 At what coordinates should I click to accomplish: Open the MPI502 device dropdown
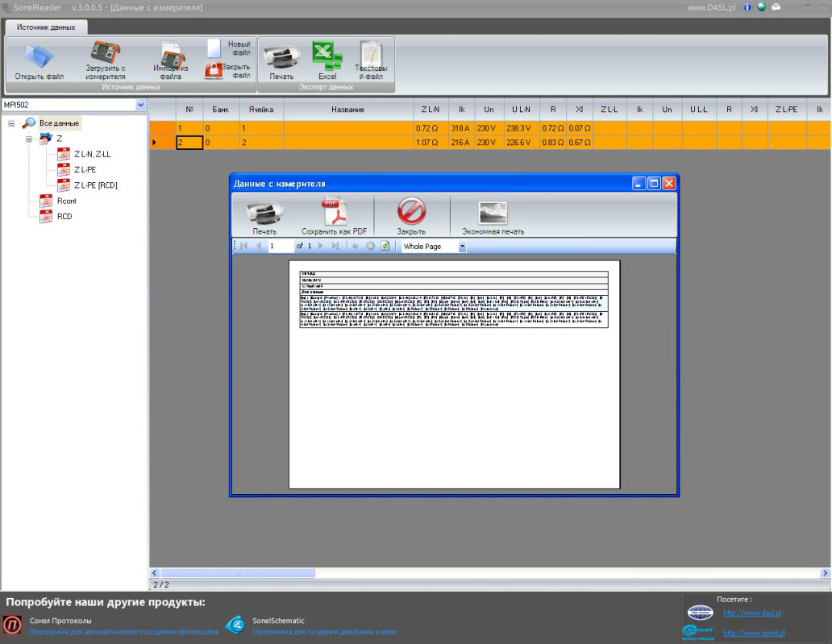click(140, 105)
